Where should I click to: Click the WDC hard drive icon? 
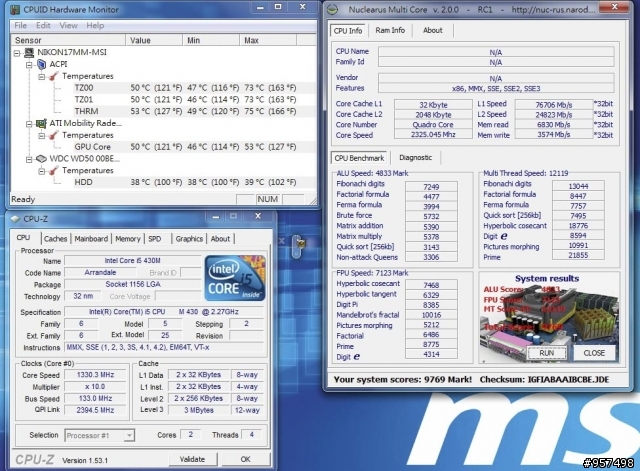tap(41, 158)
